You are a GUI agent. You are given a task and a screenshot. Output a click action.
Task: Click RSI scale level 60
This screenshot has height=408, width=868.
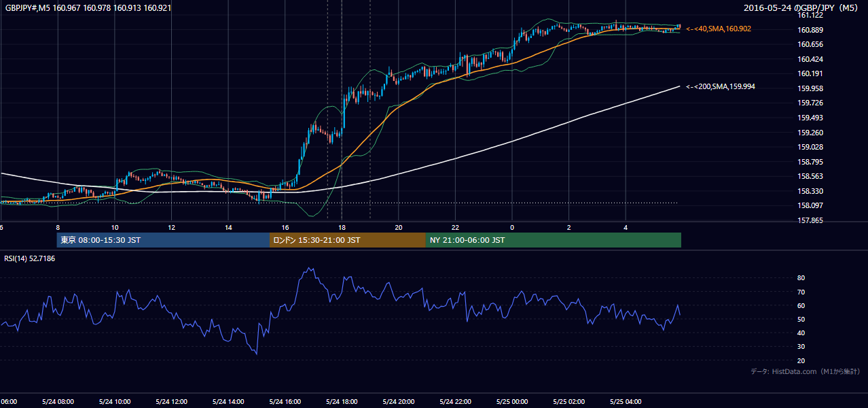pyautogui.click(x=801, y=306)
